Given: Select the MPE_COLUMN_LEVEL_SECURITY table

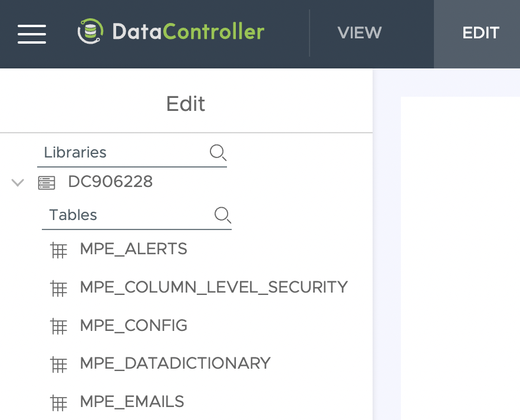Looking at the screenshot, I should click(x=213, y=287).
